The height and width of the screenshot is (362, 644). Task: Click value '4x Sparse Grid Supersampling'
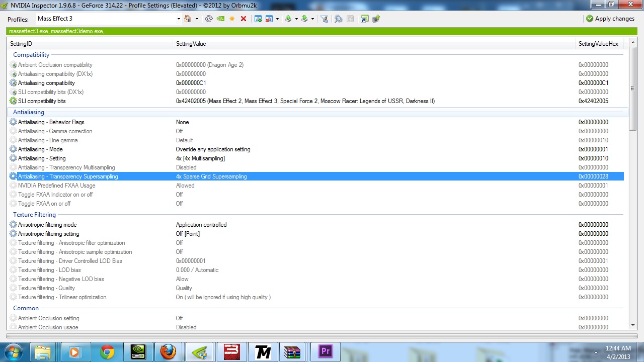(211, 176)
